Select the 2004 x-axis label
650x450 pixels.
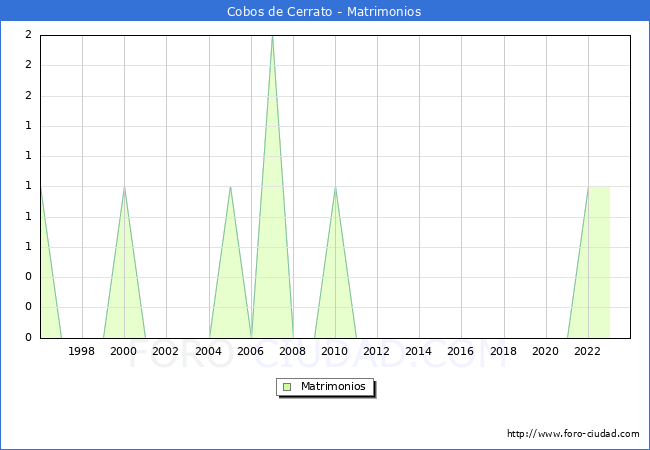click(208, 351)
